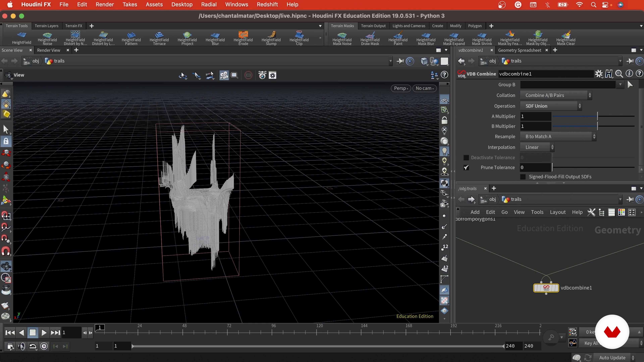Open the Collation dropdown
This screenshot has height=362, width=644.
[x=556, y=95]
